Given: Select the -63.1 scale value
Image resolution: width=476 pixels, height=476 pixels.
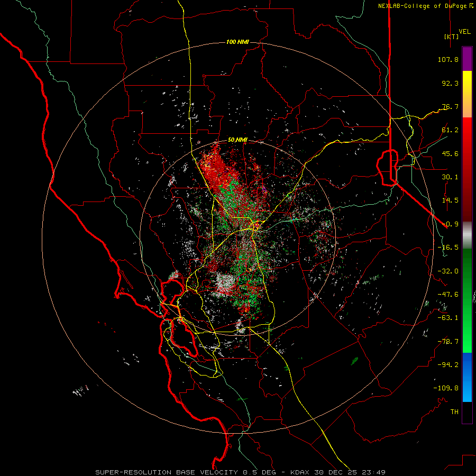Looking at the screenshot, I should 448,318.
